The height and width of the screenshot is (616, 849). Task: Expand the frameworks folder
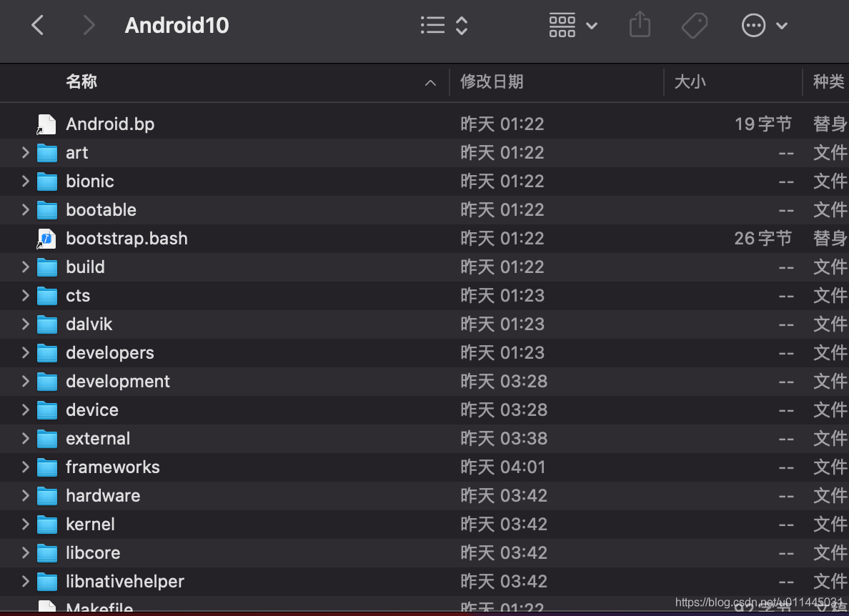pos(26,467)
